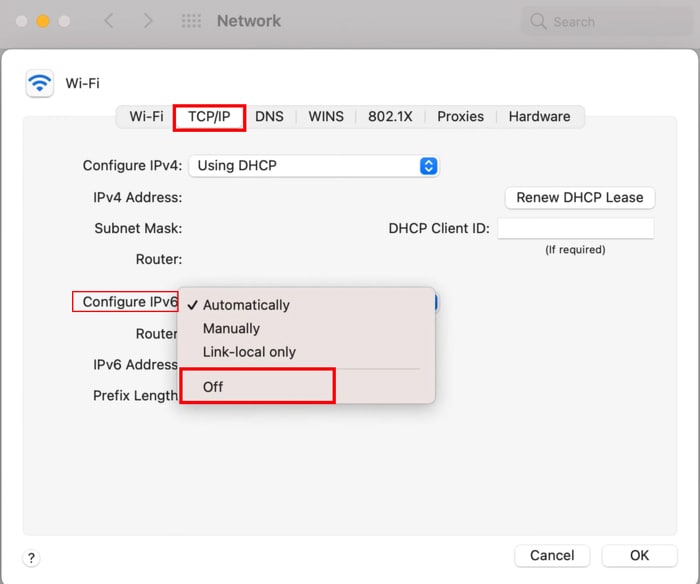The image size is (700, 584).
Task: Choose Manually in IPv6 menu
Action: tap(306, 329)
